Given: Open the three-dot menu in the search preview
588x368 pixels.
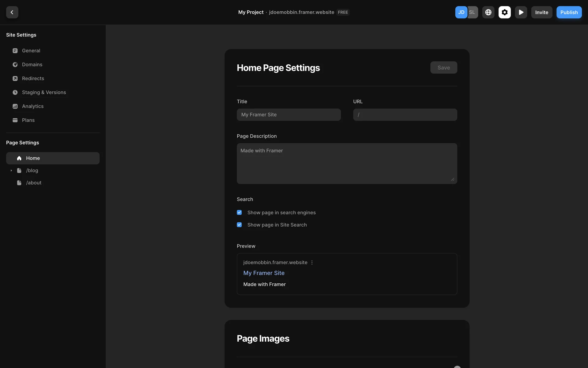Looking at the screenshot, I should pyautogui.click(x=312, y=263).
